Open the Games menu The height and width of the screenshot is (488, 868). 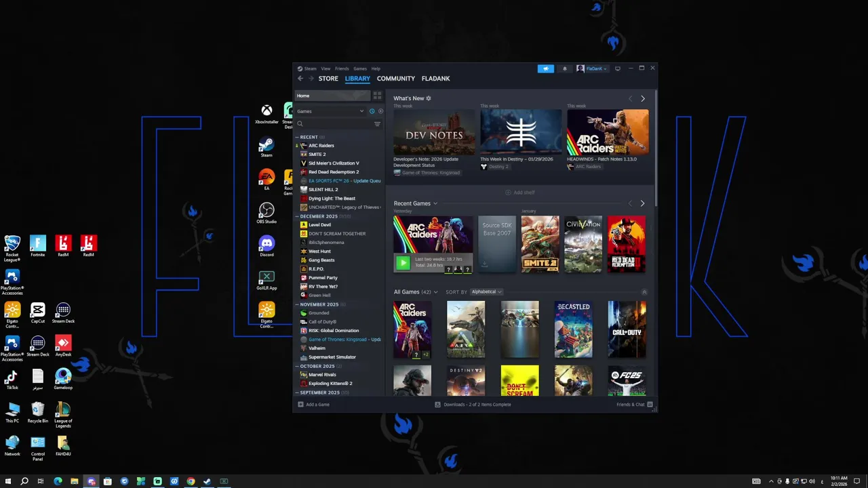coord(360,68)
